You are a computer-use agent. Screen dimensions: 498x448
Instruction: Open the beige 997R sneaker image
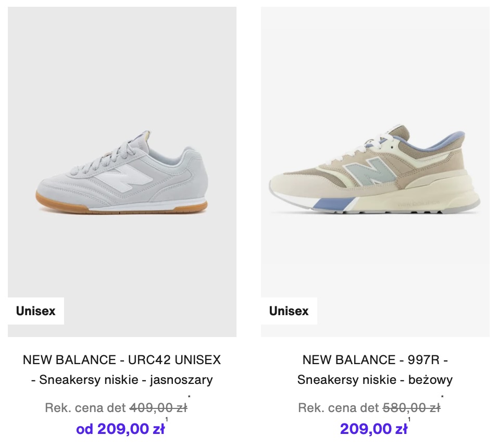pos(375,172)
